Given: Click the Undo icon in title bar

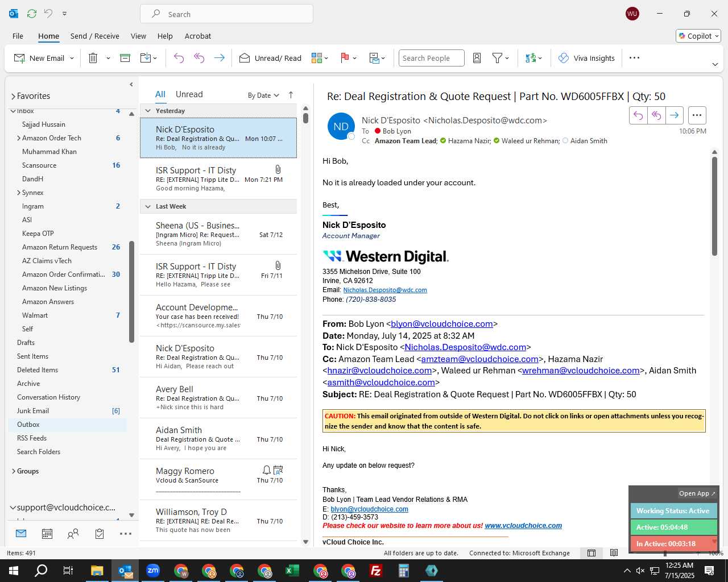Looking at the screenshot, I should tap(48, 14).
